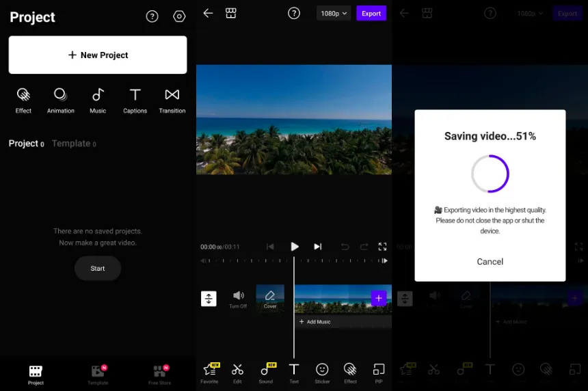
Task: Click the 00:00 timecode readout
Action: [219, 247]
